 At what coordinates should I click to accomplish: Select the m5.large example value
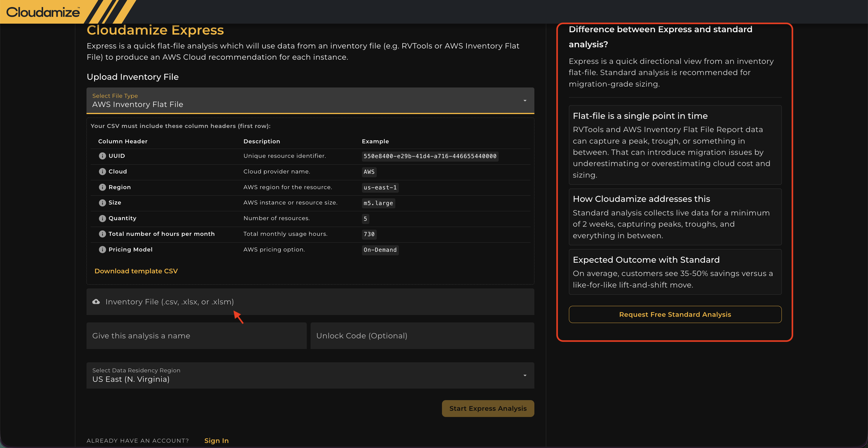[378, 203]
